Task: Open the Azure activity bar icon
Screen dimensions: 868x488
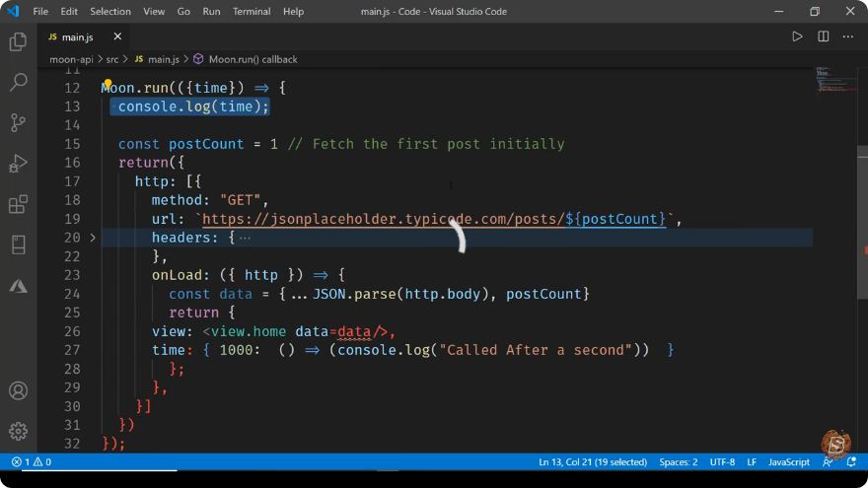Action: tap(18, 286)
